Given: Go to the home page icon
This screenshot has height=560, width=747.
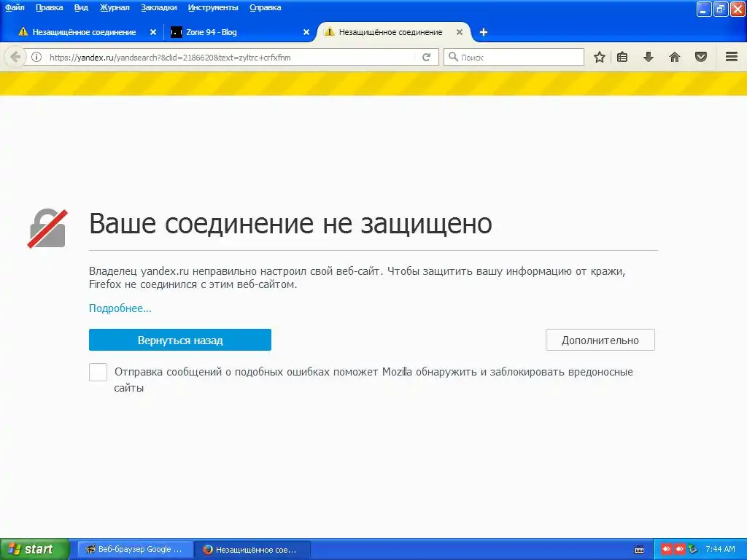Looking at the screenshot, I should click(x=675, y=57).
